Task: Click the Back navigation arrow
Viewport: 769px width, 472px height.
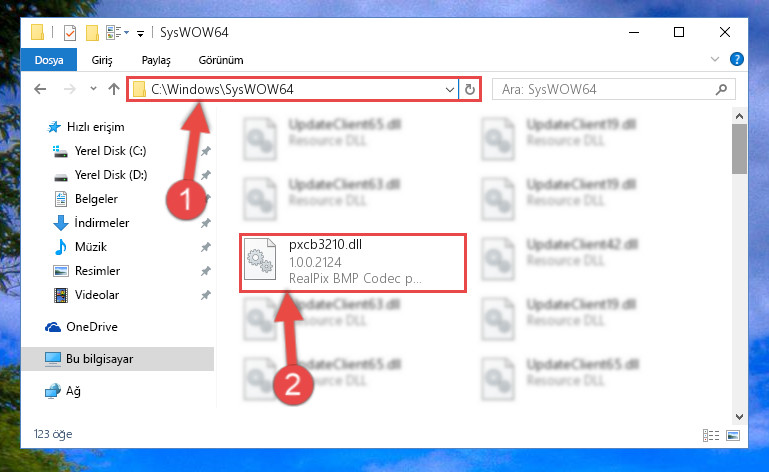Action: click(x=40, y=89)
